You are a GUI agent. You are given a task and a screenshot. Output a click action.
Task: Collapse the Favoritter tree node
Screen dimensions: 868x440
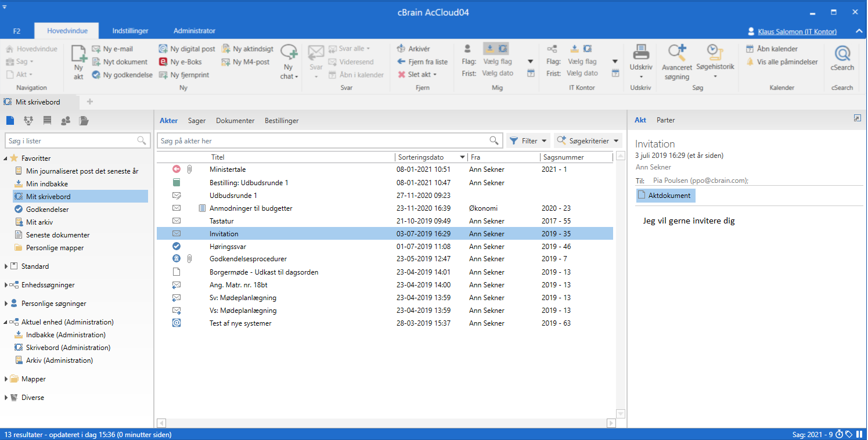(6, 158)
